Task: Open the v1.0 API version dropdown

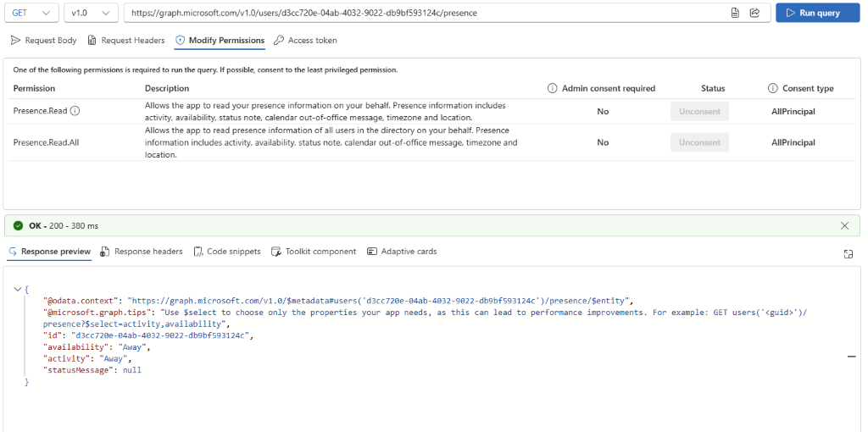Action: [91, 14]
